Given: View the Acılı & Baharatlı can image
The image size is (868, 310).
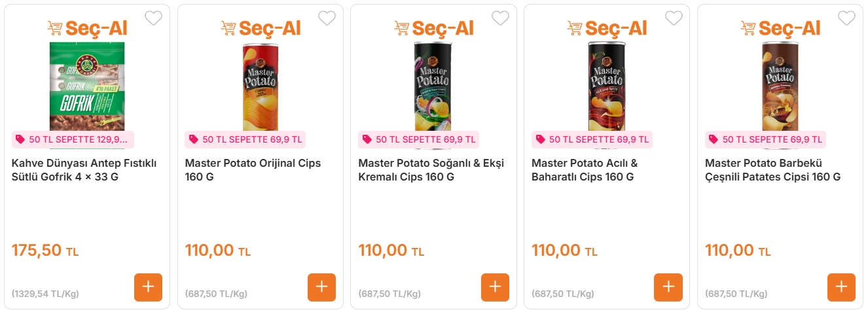Looking at the screenshot, I should (607, 85).
